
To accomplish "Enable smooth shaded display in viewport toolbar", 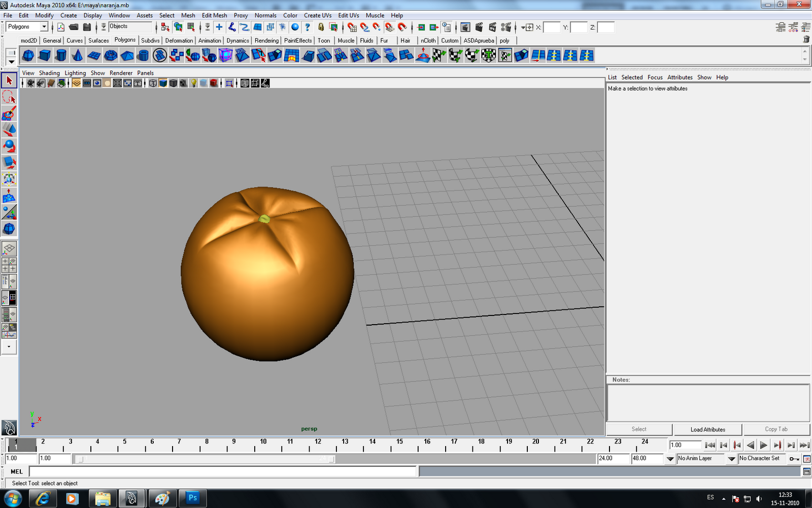I will [162, 83].
